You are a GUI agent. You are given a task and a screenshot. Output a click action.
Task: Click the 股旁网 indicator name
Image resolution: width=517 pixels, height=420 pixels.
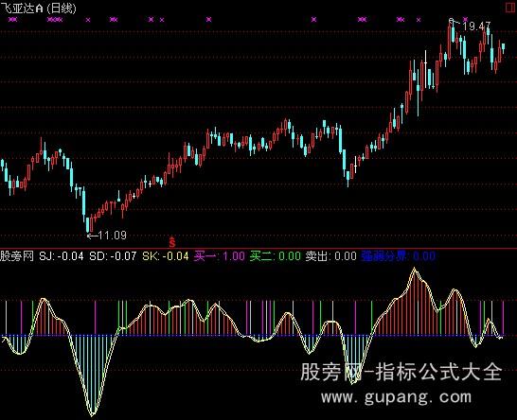(x=17, y=255)
